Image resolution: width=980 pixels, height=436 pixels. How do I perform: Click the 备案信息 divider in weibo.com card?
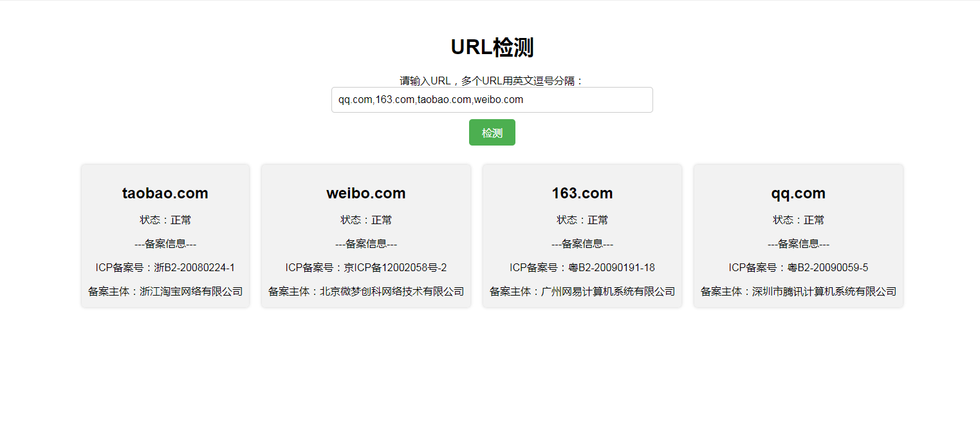[366, 243]
